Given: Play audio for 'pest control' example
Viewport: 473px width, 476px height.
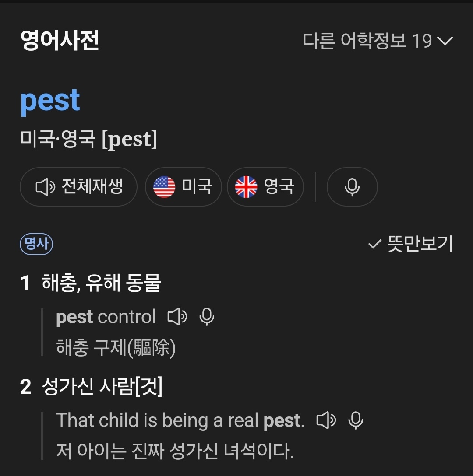Looking at the screenshot, I should tap(177, 317).
